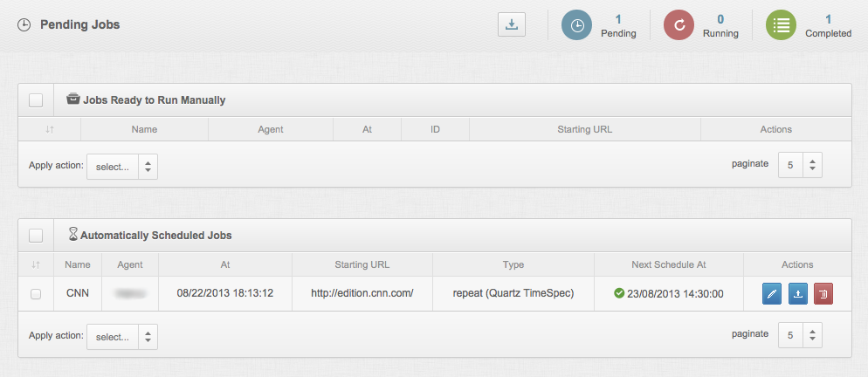Sort scheduled jobs by Next Schedule At column
The width and height of the screenshot is (868, 377).
pyautogui.click(x=668, y=264)
